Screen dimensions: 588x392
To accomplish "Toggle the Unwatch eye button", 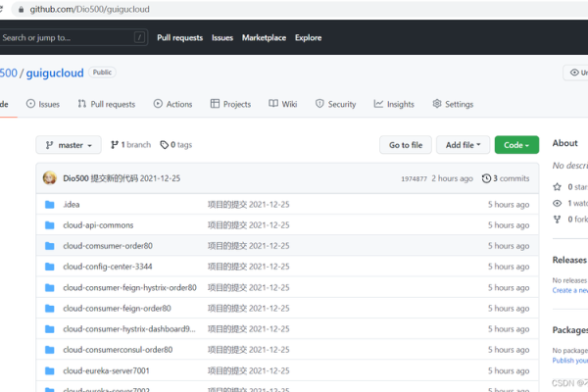I will point(575,73).
